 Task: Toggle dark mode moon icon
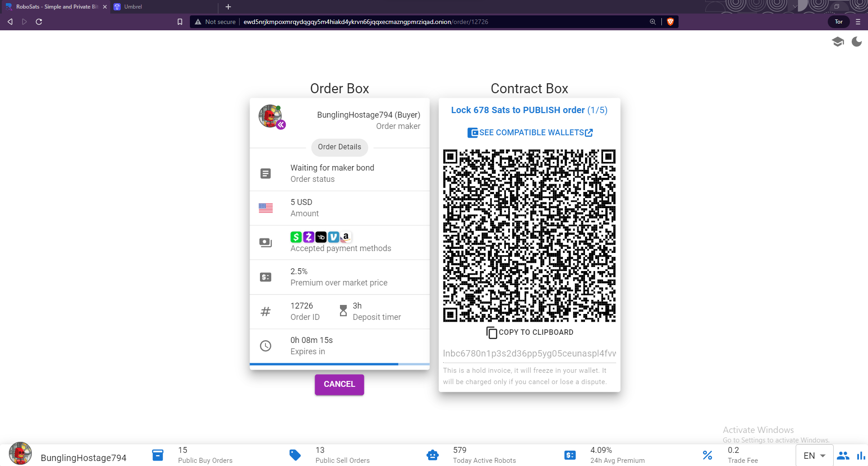[x=856, y=42]
